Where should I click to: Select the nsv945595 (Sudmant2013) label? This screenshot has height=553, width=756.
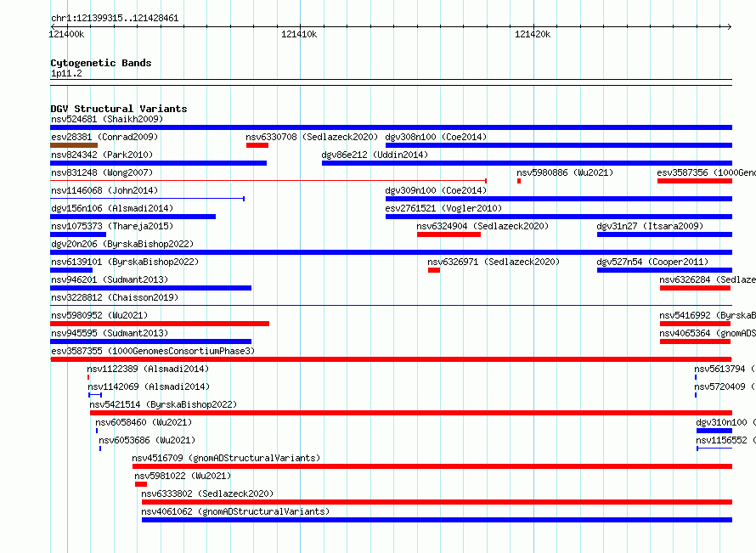coord(110,333)
